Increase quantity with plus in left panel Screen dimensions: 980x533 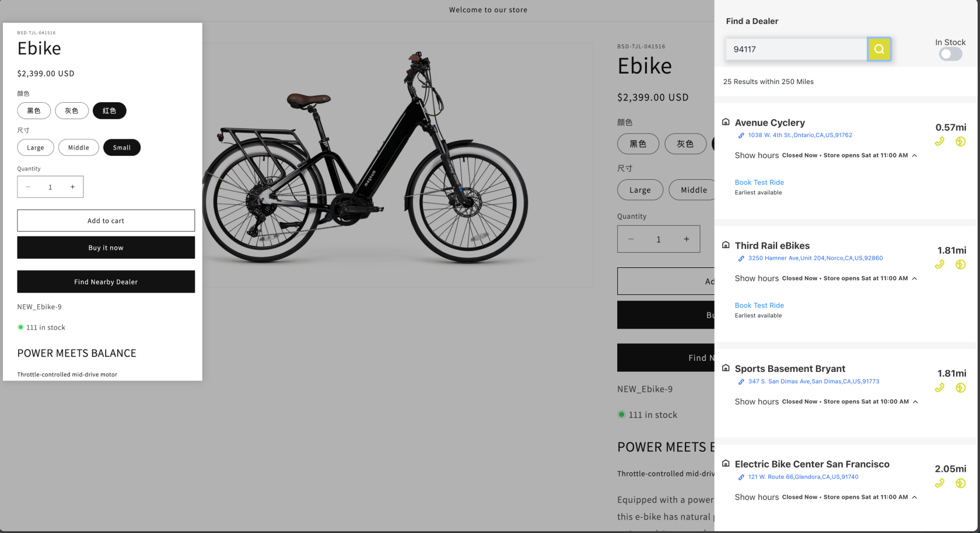(72, 187)
